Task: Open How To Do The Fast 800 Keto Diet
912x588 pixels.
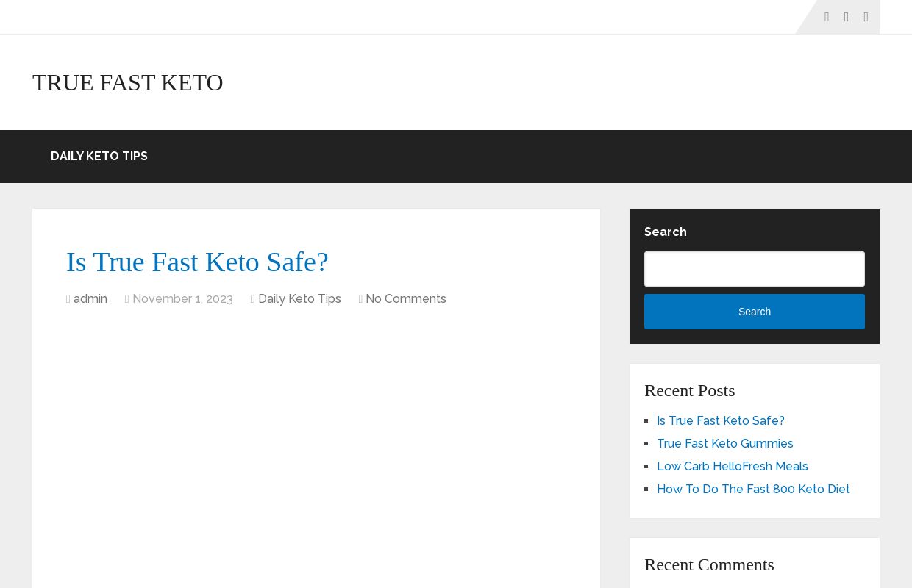Action: tap(753, 489)
